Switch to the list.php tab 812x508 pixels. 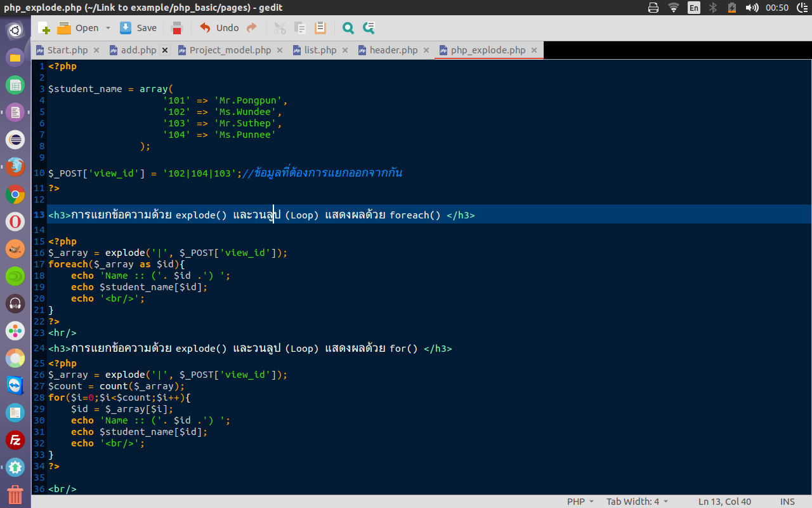point(320,50)
